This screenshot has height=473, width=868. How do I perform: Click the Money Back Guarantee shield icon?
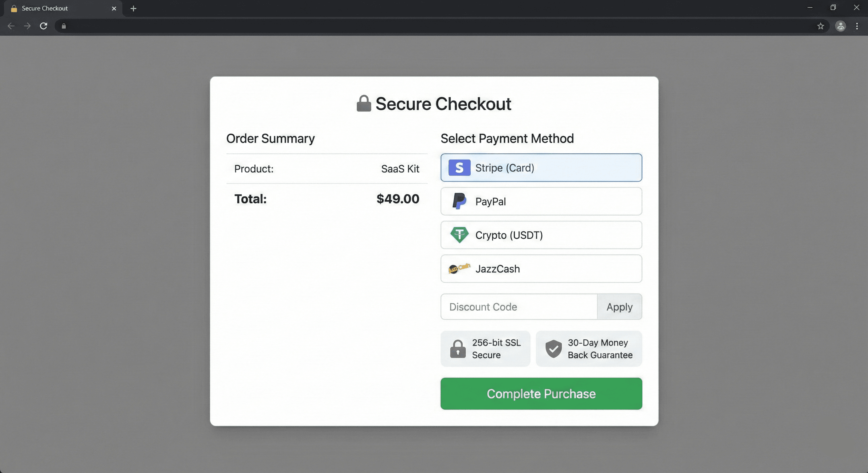(x=553, y=349)
